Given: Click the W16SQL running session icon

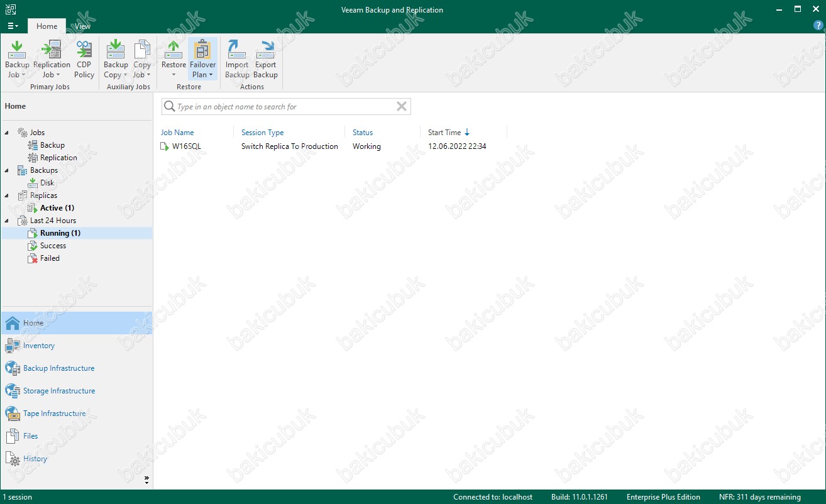Looking at the screenshot, I should pyautogui.click(x=165, y=146).
